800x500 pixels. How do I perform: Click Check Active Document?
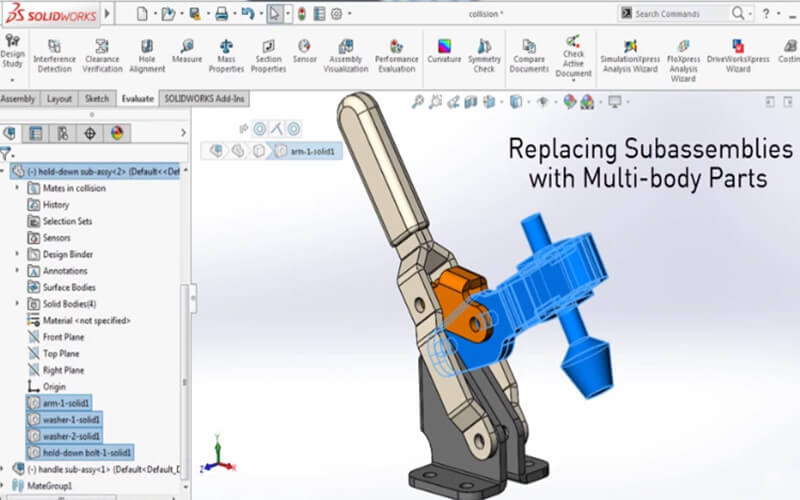pyautogui.click(x=573, y=56)
